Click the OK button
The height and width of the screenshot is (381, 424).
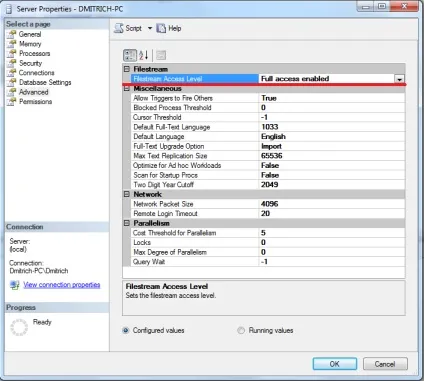pyautogui.click(x=335, y=364)
